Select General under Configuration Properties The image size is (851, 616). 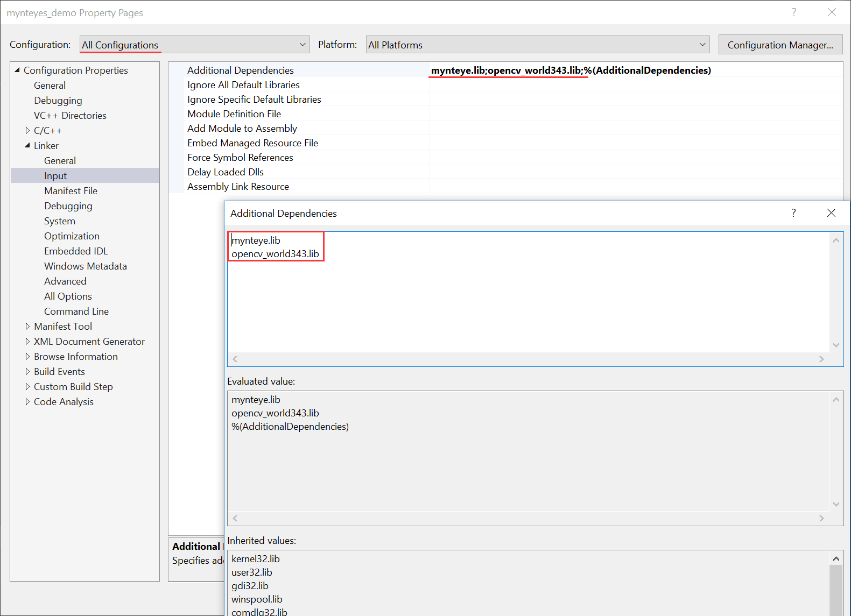point(50,86)
